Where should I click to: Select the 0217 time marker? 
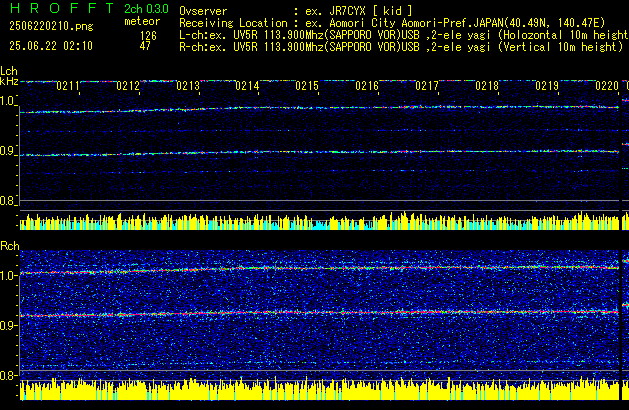427,86
